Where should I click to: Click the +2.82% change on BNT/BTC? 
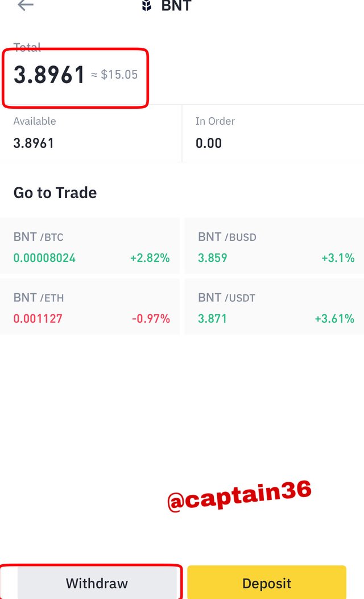[x=150, y=258]
